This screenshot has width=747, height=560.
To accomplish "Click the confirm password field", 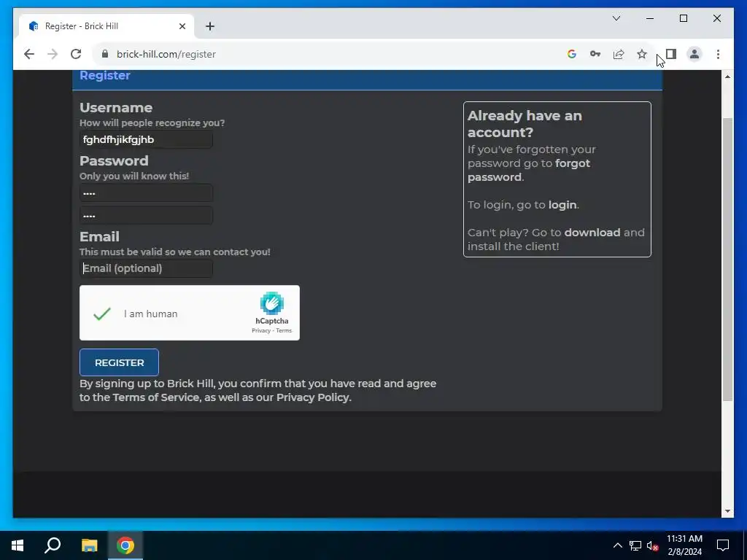I will coord(146,215).
